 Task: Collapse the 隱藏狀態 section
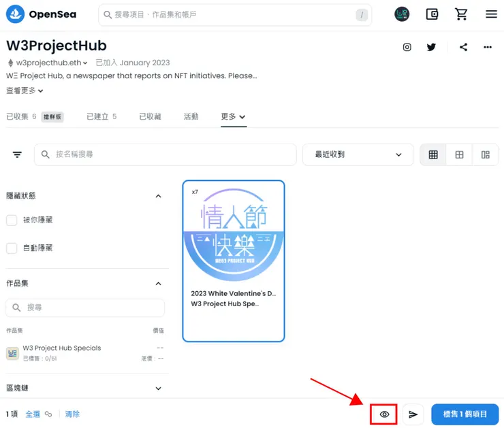point(158,196)
